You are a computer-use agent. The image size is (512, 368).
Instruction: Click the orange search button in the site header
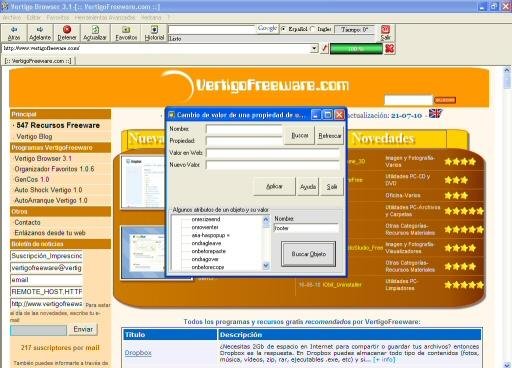445,100
